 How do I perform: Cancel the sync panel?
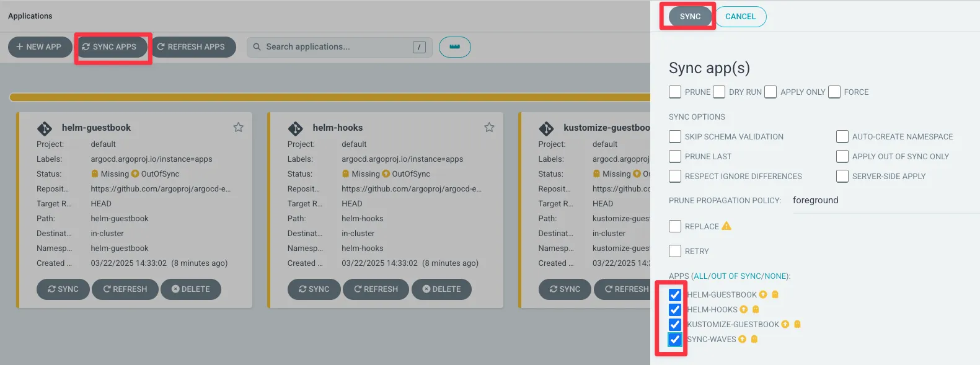coord(741,17)
